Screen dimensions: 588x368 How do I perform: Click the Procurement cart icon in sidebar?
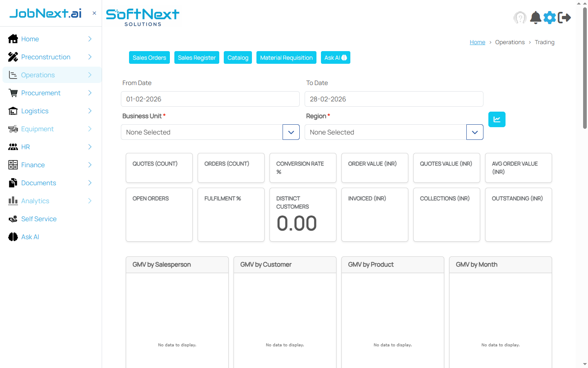13,93
